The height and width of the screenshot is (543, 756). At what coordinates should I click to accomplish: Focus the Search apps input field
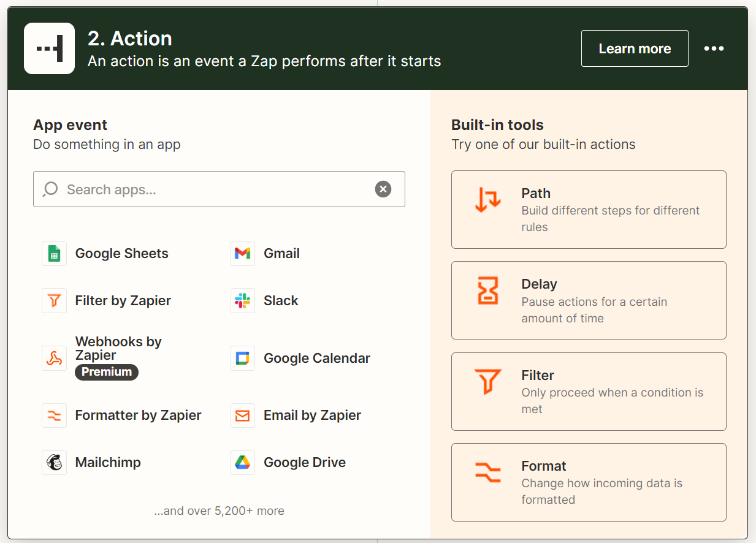coord(219,189)
